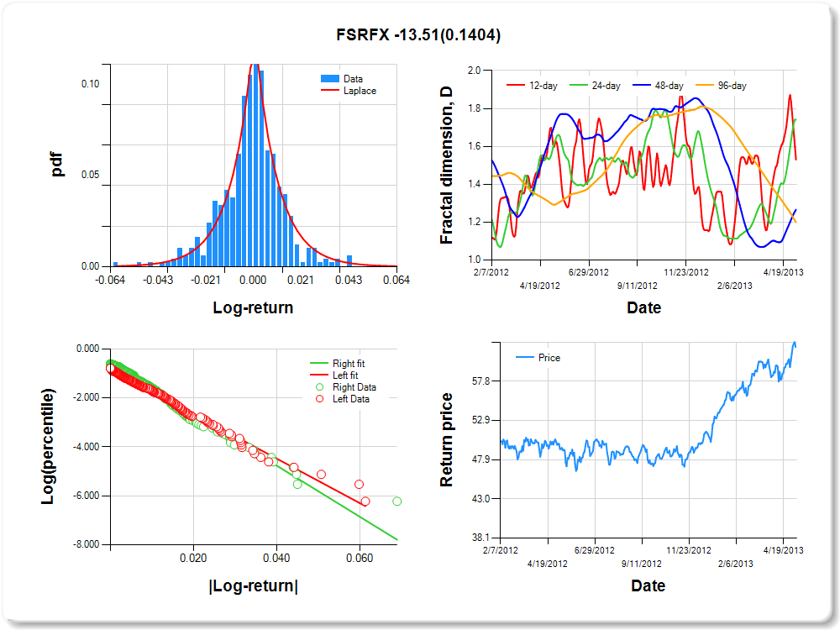Click the pdf axis title
This screenshot has width=840, height=630.
(56, 165)
